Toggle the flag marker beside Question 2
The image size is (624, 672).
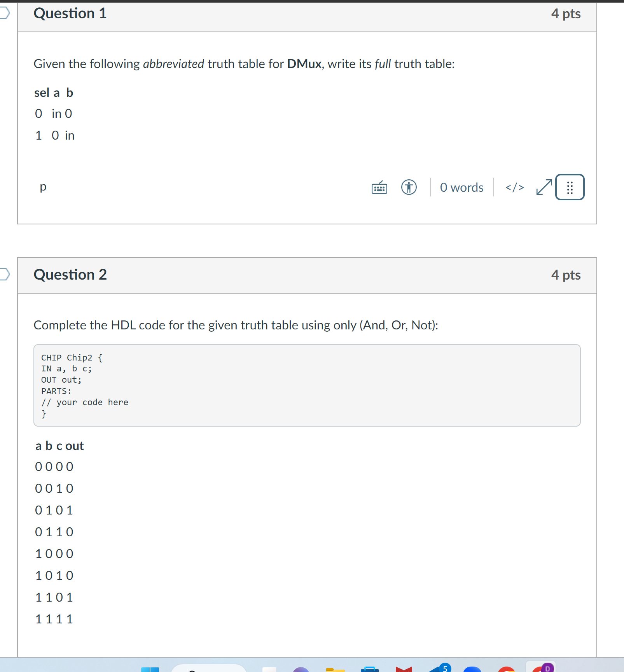coord(4,274)
